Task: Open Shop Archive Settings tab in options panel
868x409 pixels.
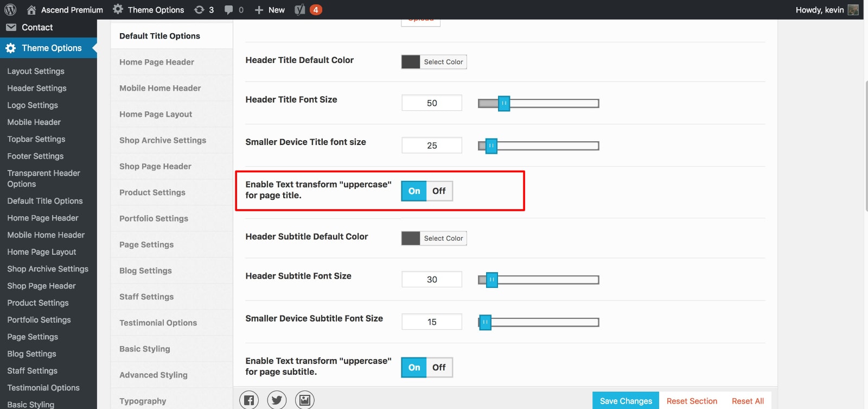Action: (x=171, y=140)
